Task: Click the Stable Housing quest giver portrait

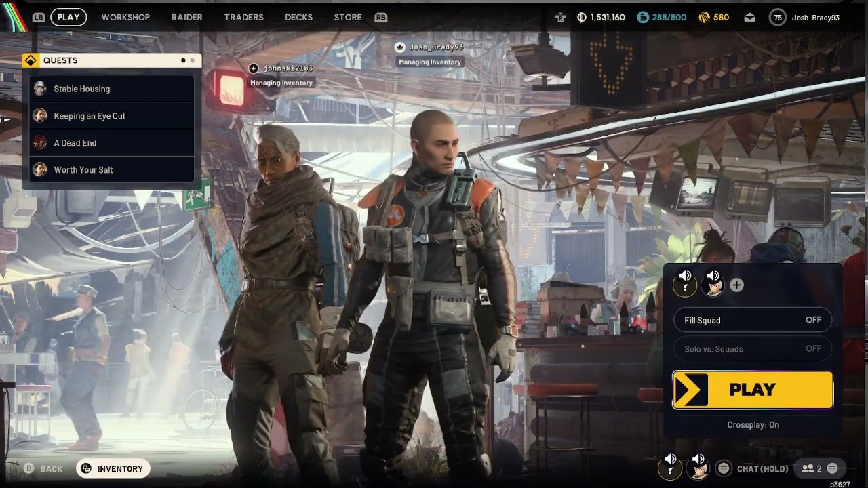Action: pos(40,89)
